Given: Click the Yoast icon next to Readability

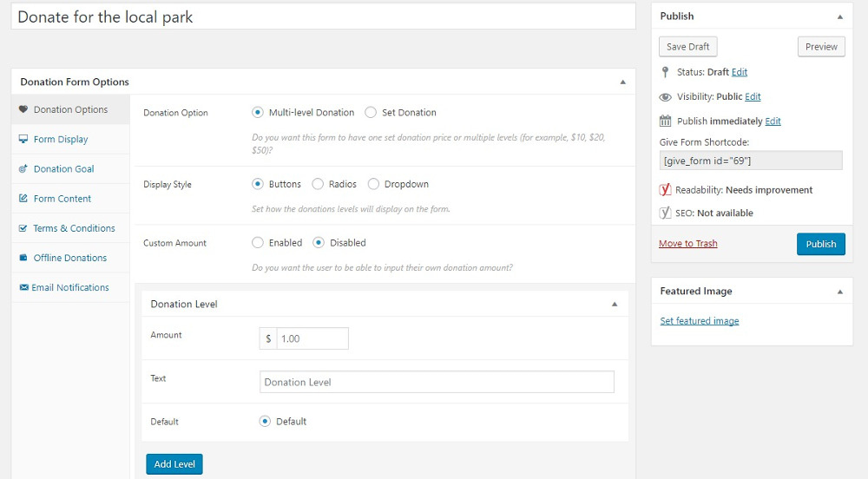Looking at the screenshot, I should (666, 190).
